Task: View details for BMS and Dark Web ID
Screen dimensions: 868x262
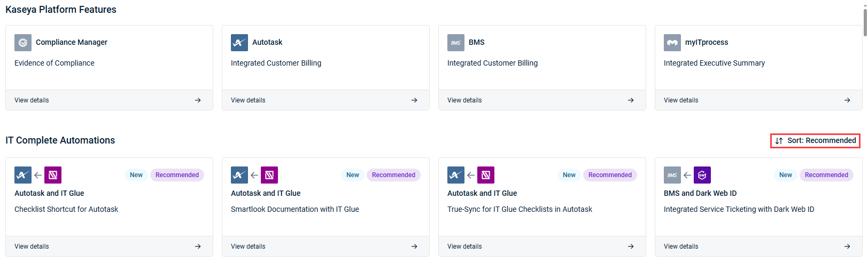Action: coord(758,247)
